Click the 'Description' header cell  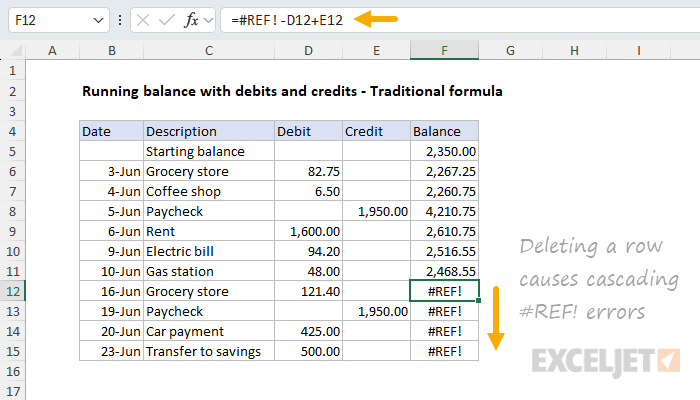[209, 131]
